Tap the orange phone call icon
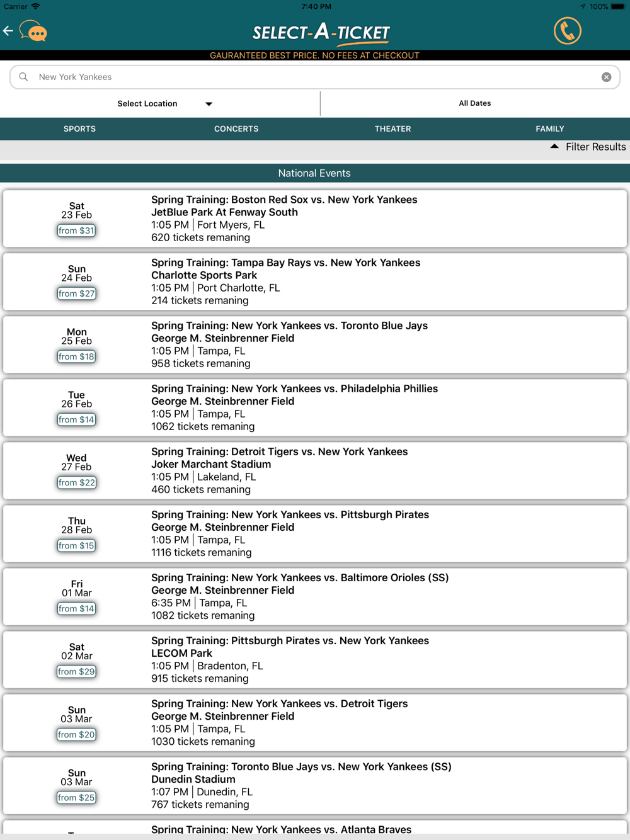The image size is (630, 840). 567,31
